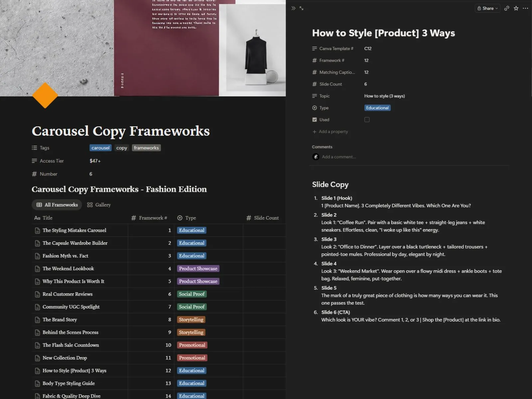
Task: Open the Share dropdown
Action: [x=487, y=8]
